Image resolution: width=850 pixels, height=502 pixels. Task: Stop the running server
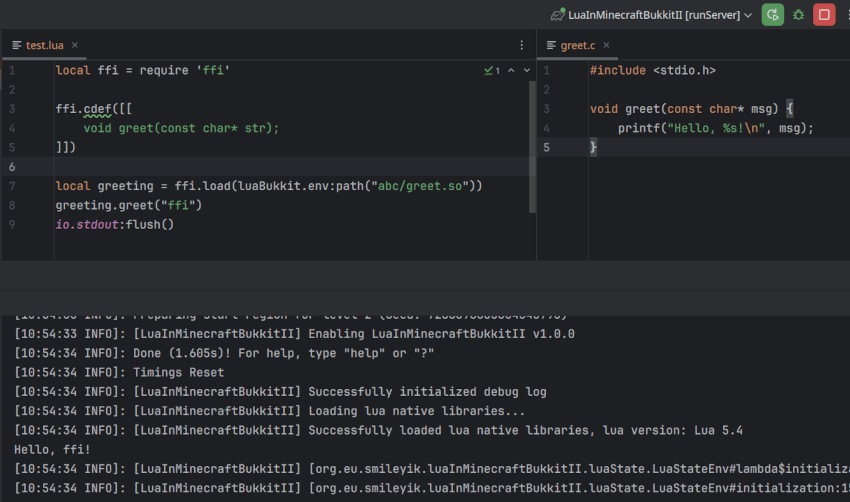824,15
